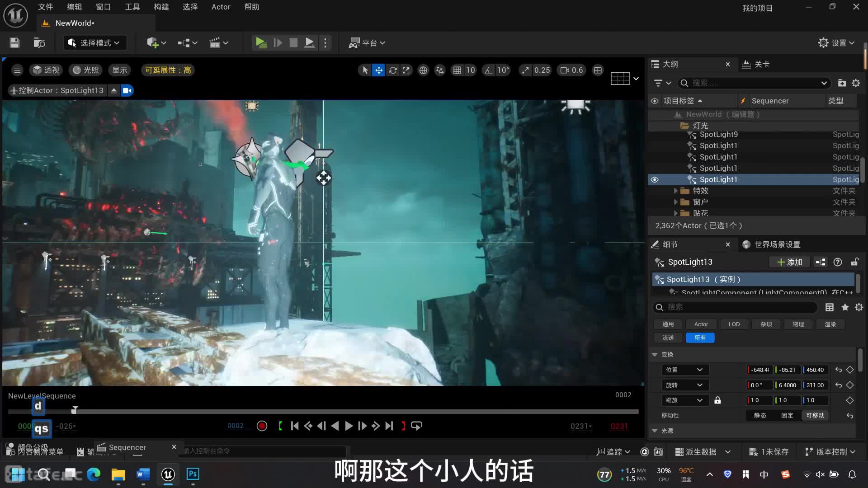Click the 添加 add component button
Viewport: 868px width, 488px height.
tap(789, 262)
